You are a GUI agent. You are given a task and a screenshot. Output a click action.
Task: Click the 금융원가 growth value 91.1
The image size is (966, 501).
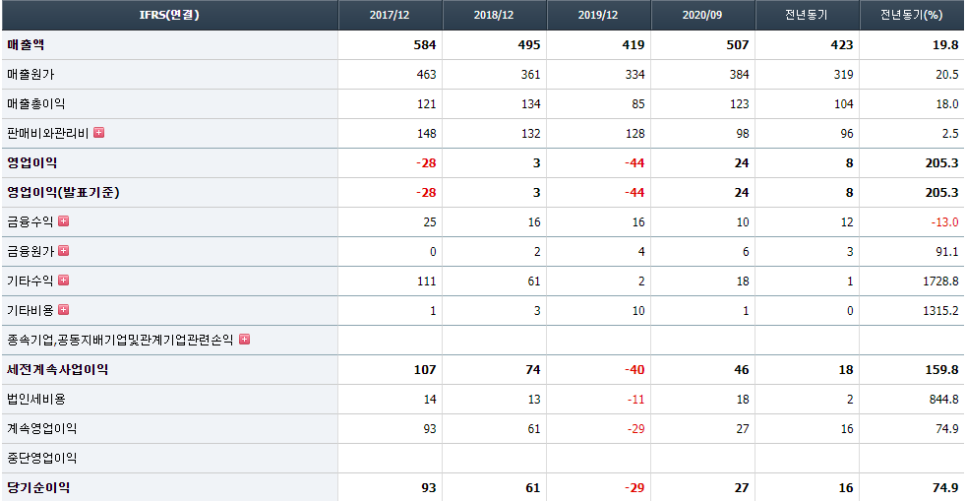[x=947, y=252]
